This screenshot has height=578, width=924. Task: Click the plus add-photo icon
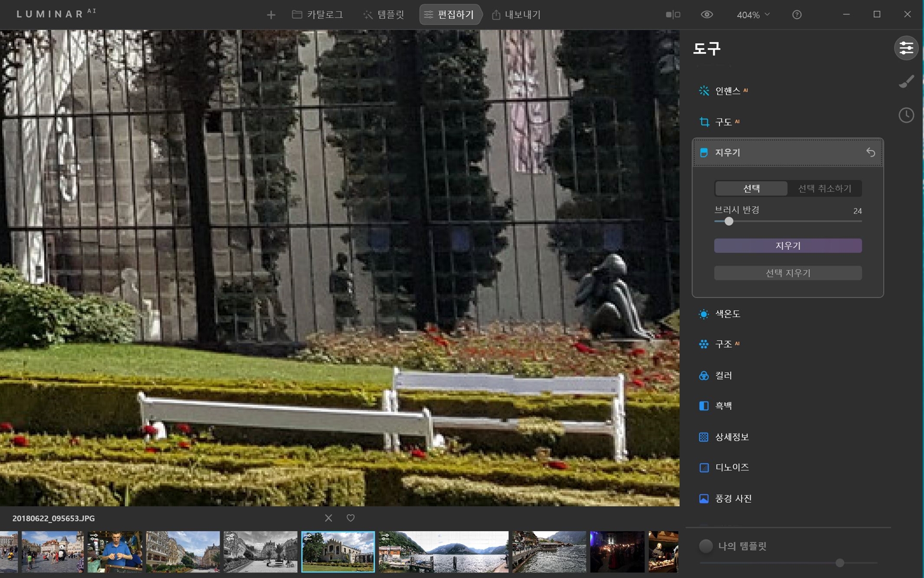click(x=271, y=15)
